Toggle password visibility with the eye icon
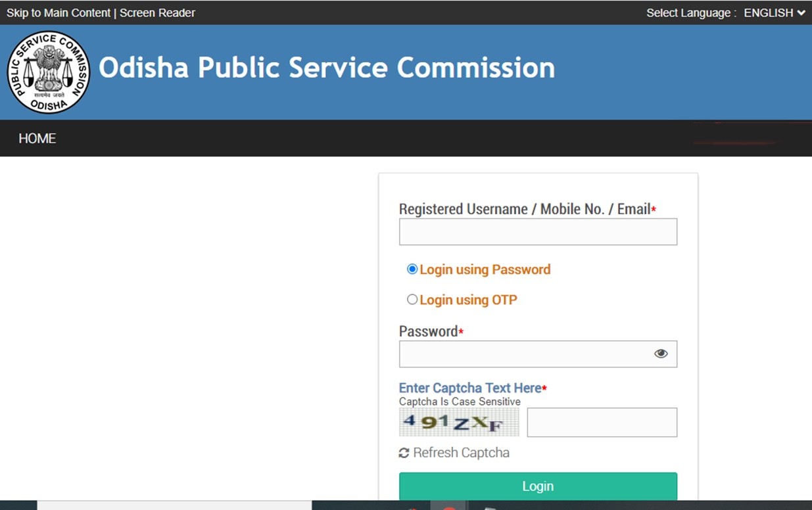The width and height of the screenshot is (812, 510). (x=661, y=354)
